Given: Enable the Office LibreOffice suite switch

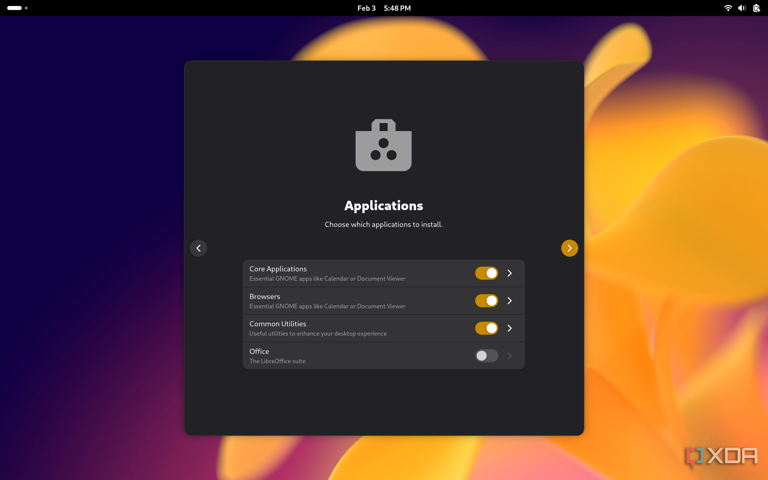Looking at the screenshot, I should click(x=486, y=356).
